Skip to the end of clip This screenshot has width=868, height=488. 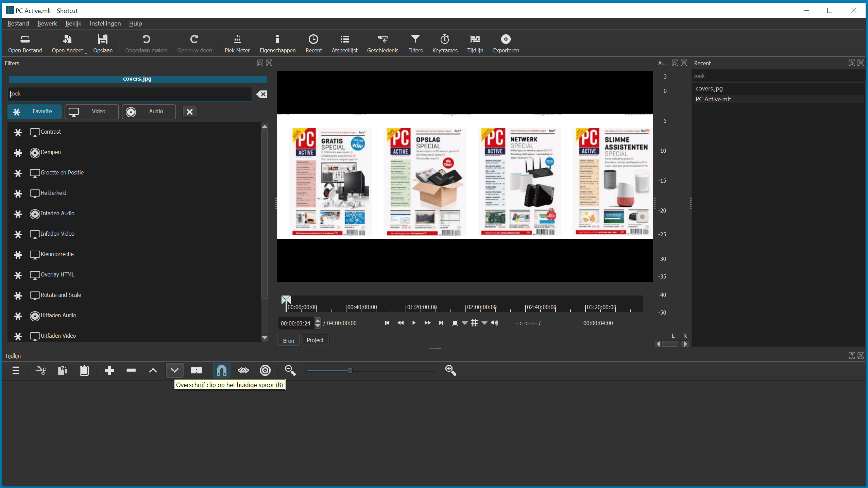point(441,323)
